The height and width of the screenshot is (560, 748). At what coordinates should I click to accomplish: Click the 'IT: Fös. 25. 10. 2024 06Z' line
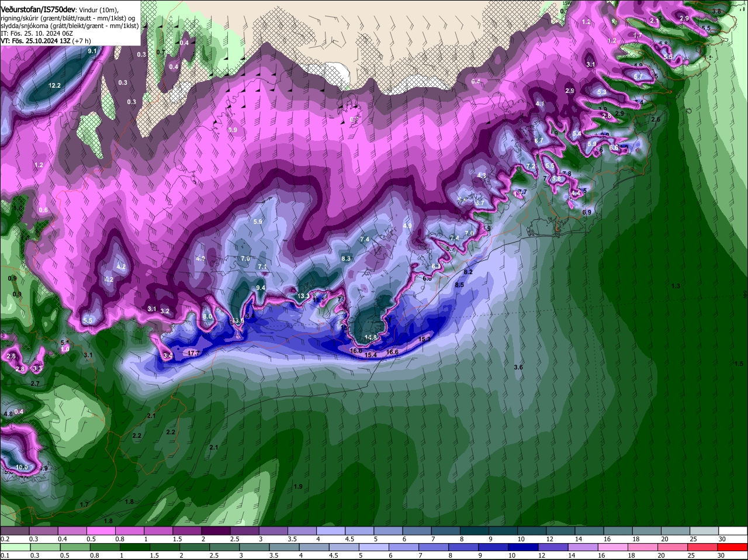point(36,34)
